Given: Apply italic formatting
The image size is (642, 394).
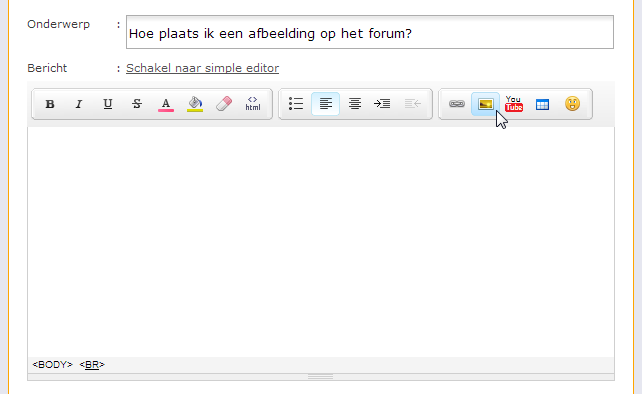Looking at the screenshot, I should (79, 104).
